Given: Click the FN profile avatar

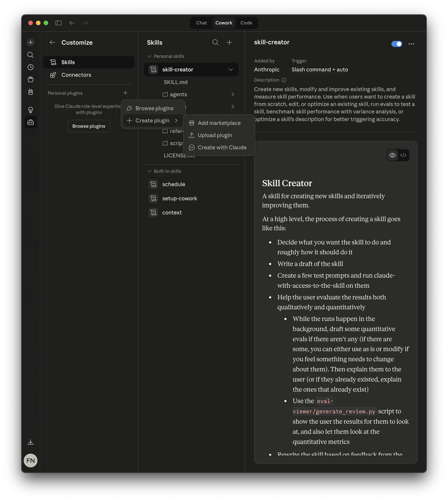Looking at the screenshot, I should point(31,460).
